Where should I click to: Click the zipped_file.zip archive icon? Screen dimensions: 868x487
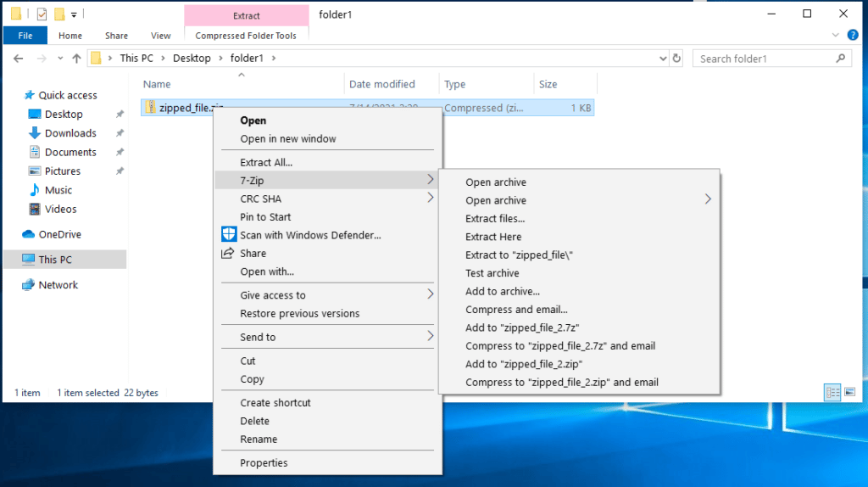[x=150, y=108]
